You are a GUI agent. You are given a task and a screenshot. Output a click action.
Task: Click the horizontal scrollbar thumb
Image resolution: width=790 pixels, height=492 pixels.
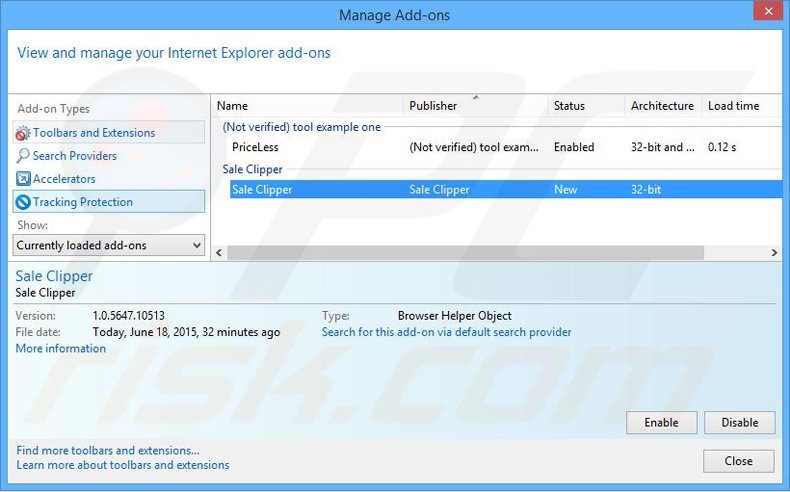pos(465,253)
